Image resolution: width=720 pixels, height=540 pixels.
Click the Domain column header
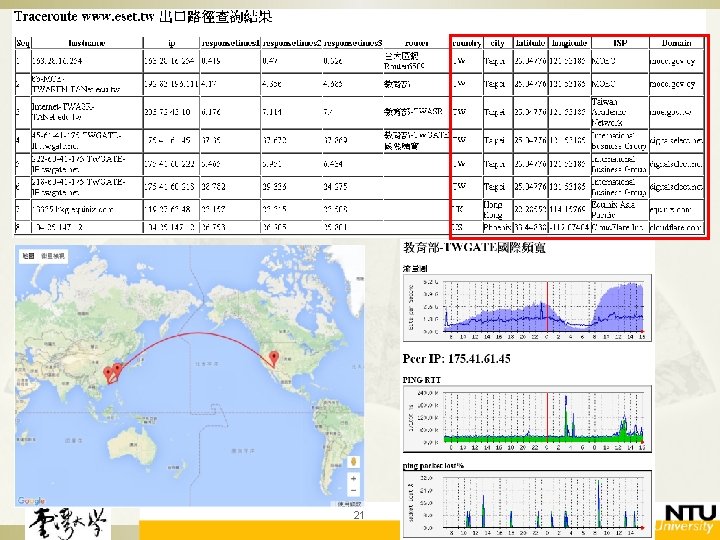676,43
